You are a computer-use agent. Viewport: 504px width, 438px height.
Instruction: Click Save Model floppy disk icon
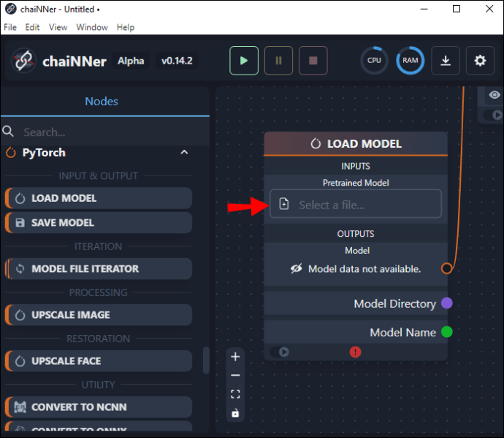(x=20, y=223)
